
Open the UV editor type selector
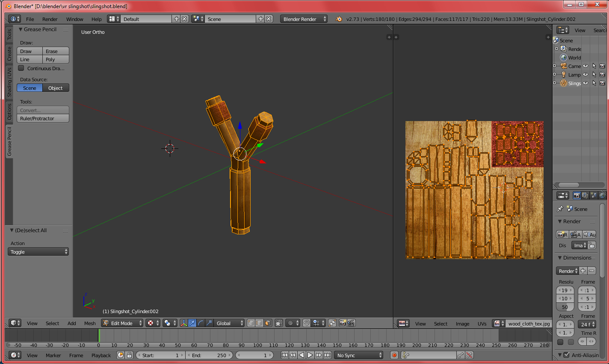(x=403, y=323)
